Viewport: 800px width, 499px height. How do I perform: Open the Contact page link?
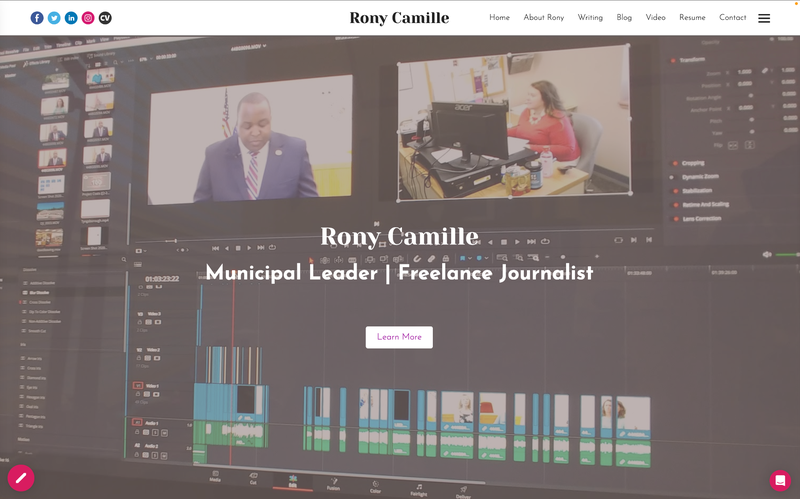coord(733,18)
